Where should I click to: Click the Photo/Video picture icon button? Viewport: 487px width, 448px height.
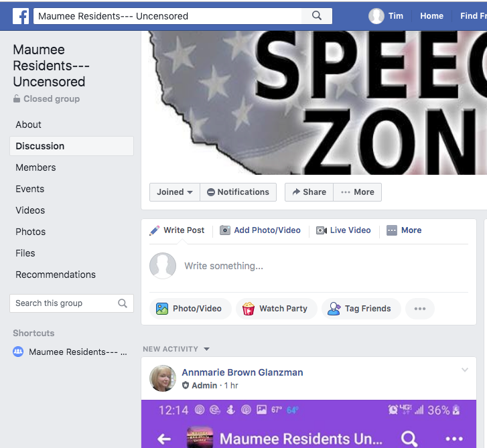point(162,309)
